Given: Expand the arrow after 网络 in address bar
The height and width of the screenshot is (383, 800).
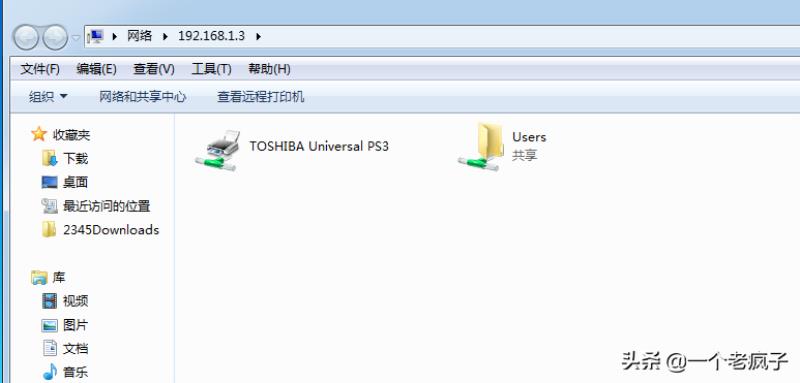Looking at the screenshot, I should [165, 36].
